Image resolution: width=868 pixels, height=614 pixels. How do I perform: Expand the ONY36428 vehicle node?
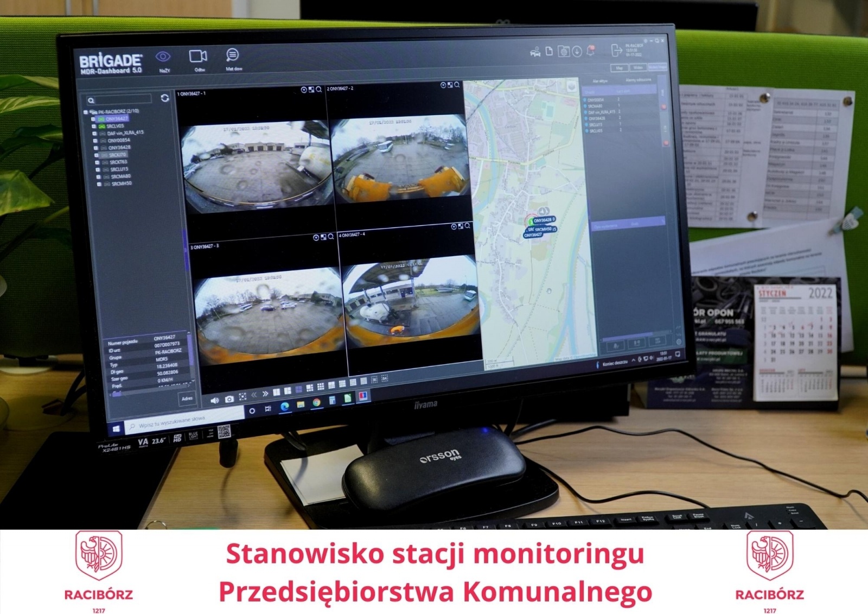point(96,148)
